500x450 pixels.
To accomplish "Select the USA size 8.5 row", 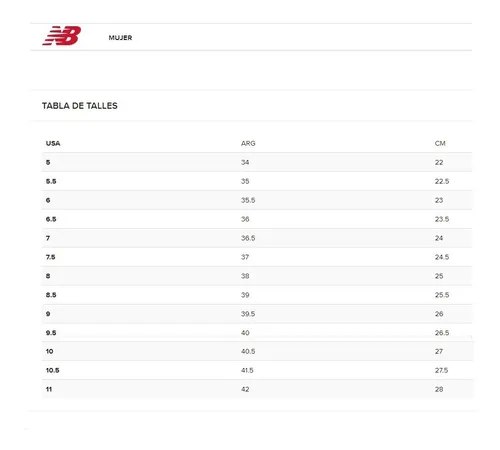I will coord(257,295).
